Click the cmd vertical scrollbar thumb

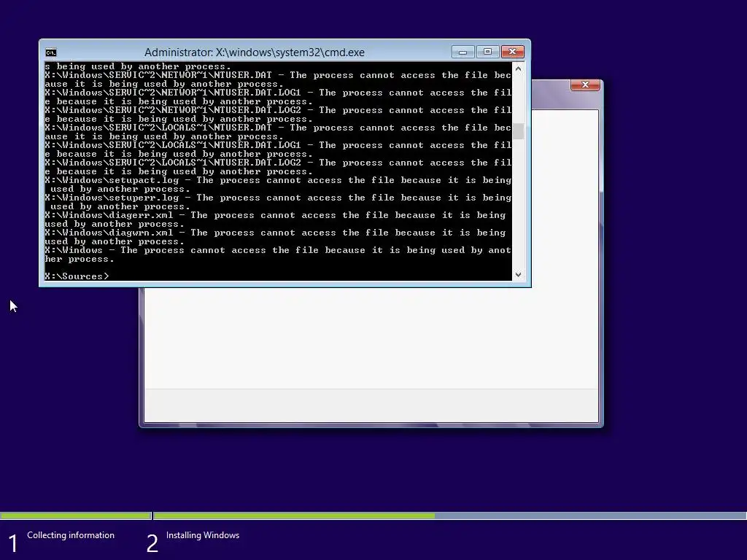[519, 131]
